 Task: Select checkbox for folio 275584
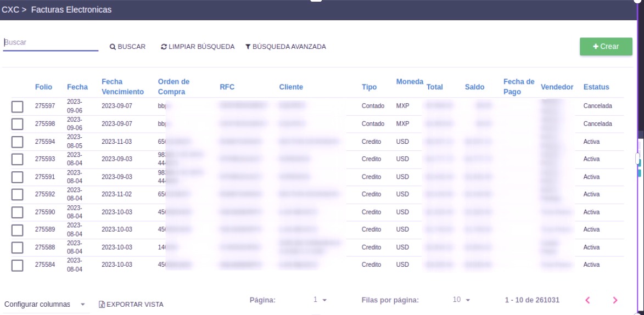pyautogui.click(x=17, y=265)
